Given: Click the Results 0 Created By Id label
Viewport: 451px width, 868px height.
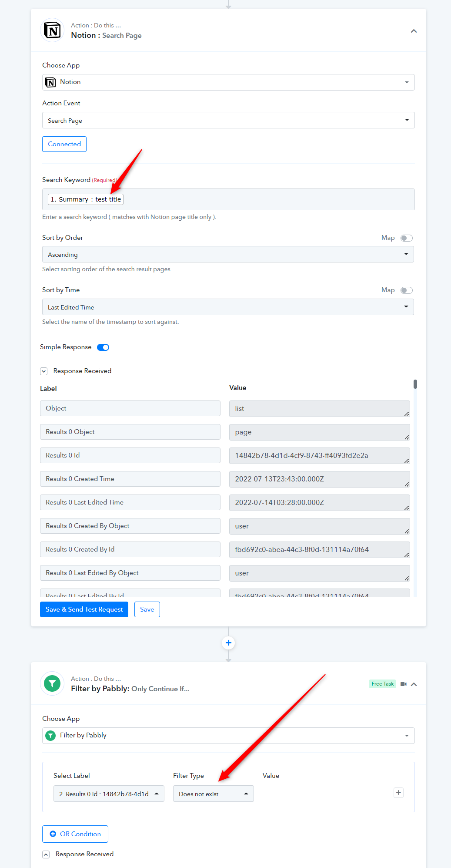Looking at the screenshot, I should coord(130,549).
